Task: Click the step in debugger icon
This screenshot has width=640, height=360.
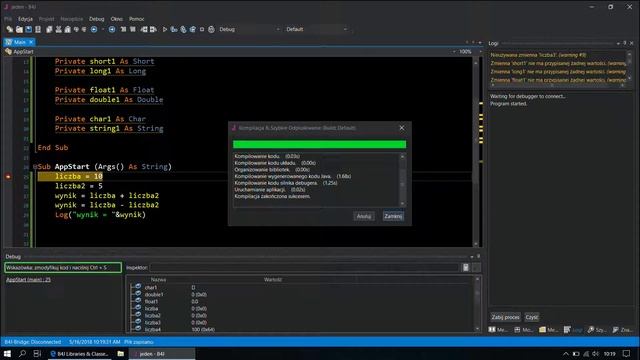Action: 174,29
